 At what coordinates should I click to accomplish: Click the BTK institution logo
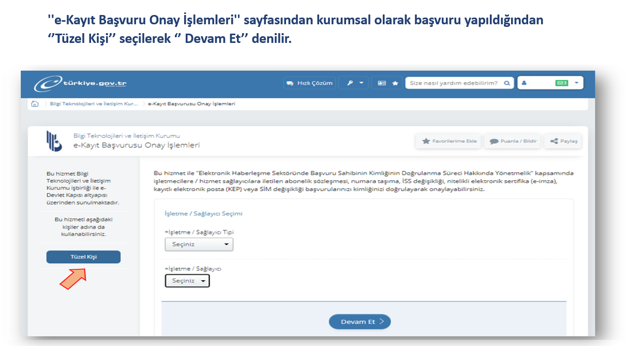tap(54, 141)
